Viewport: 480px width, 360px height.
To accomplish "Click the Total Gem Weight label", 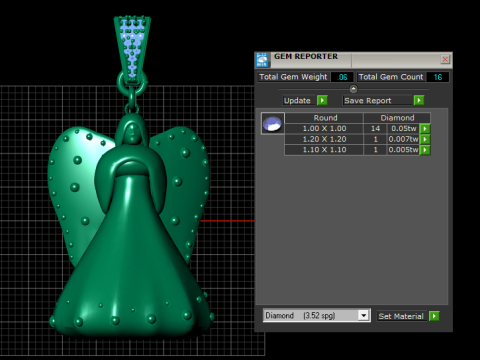I will 293,77.
